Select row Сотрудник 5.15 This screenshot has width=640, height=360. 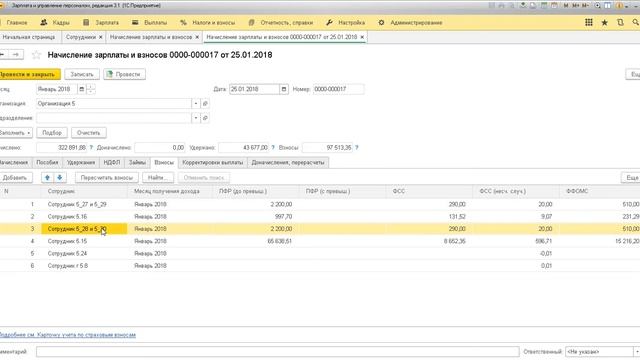[x=320, y=241]
